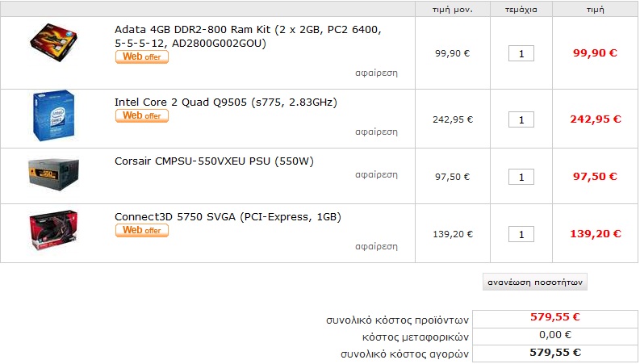Viewport: 640px width, 364px height.
Task: Remove the Connect3D 5750 via αφαίρεση
Action: pyautogui.click(x=376, y=246)
